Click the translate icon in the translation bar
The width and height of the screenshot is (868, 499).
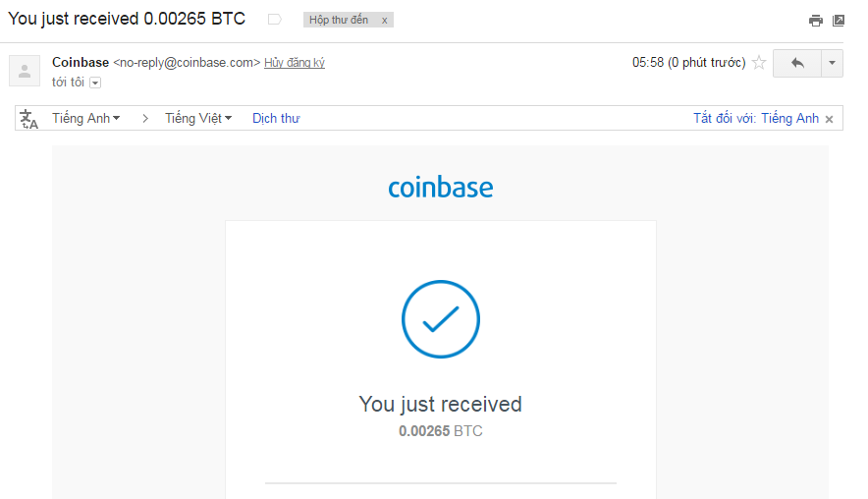28,119
